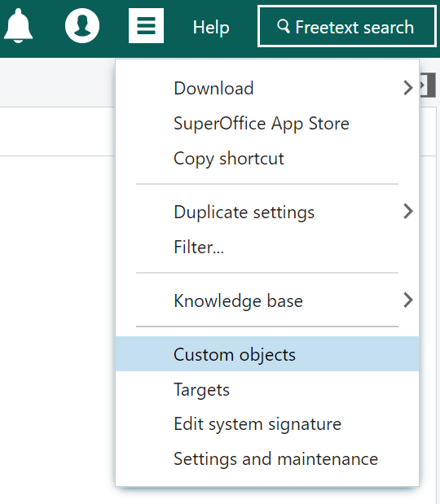Image resolution: width=440 pixels, height=504 pixels.
Task: Open the Duplicate settings menu entry
Action: 267,212
